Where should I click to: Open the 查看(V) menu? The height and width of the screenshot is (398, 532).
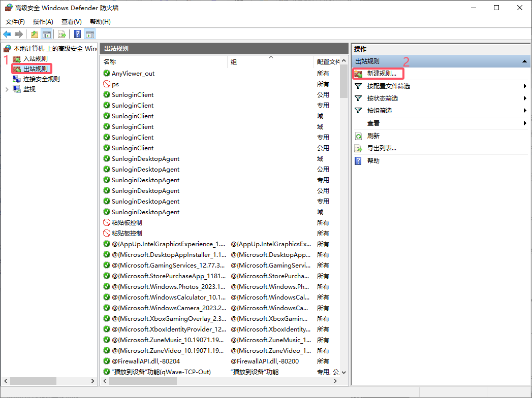71,22
